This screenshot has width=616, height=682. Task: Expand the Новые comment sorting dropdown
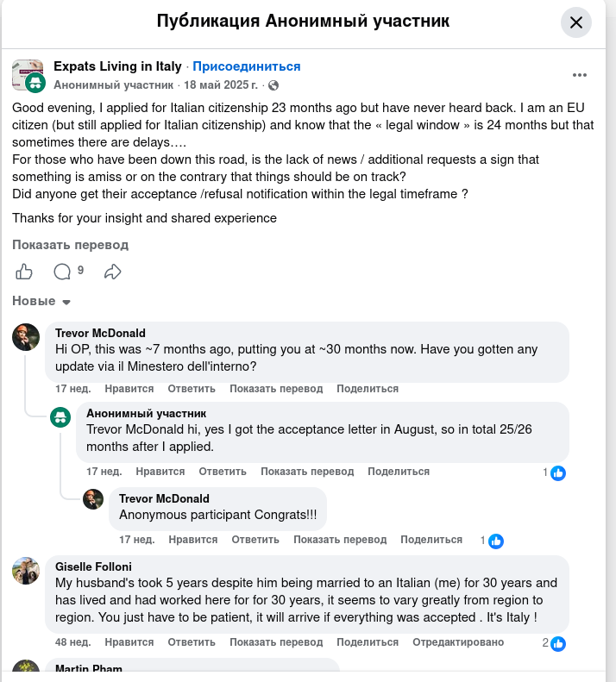point(41,301)
